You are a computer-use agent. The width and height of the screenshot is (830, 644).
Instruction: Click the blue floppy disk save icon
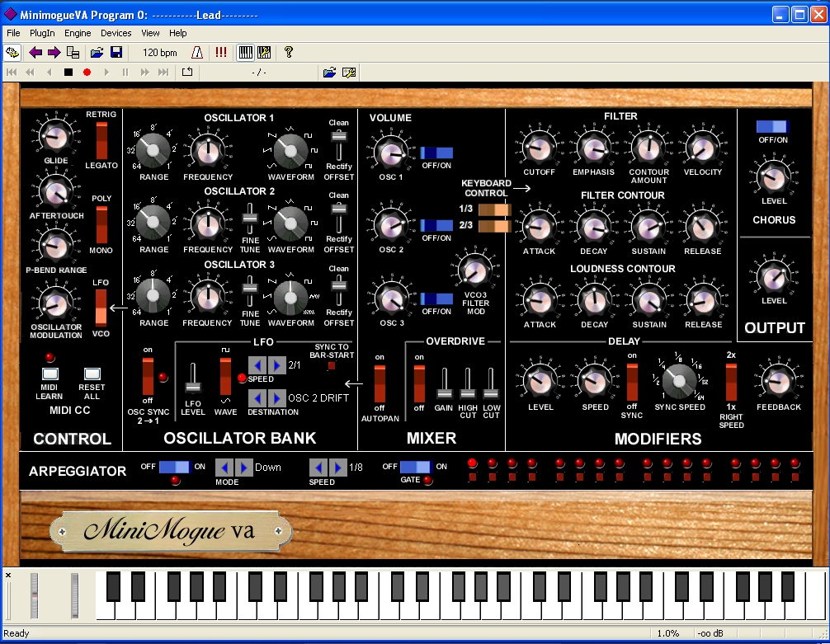click(116, 53)
